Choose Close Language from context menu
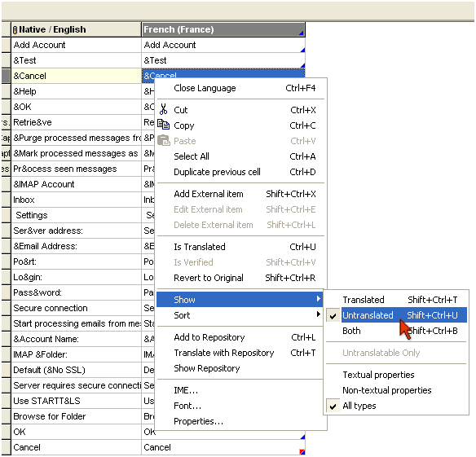 (240, 88)
